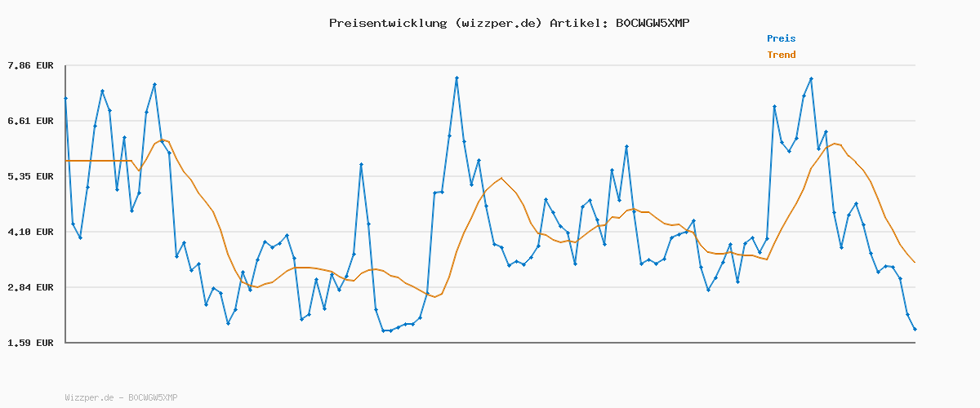Click the wizzper.de text in the title

coord(498,23)
